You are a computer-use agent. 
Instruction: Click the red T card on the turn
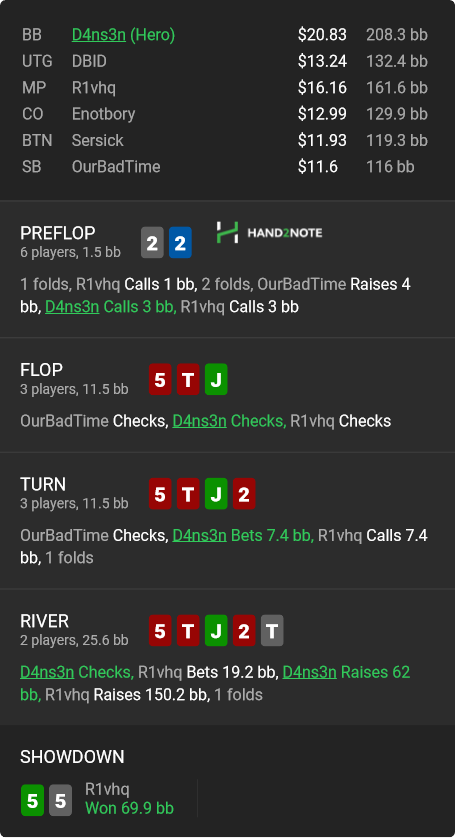tap(188, 494)
